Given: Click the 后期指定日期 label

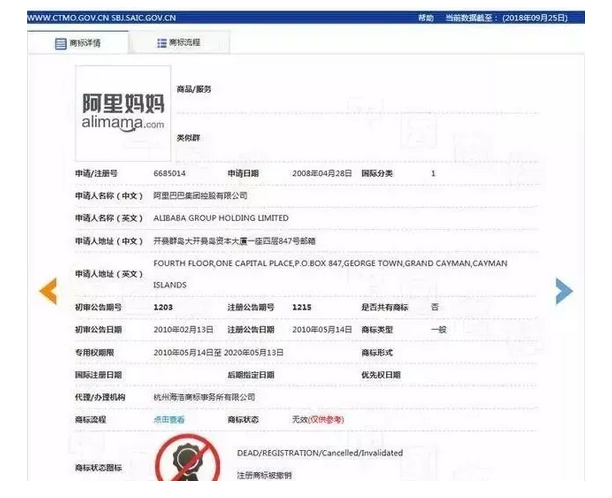Looking at the screenshot, I should (x=251, y=375).
